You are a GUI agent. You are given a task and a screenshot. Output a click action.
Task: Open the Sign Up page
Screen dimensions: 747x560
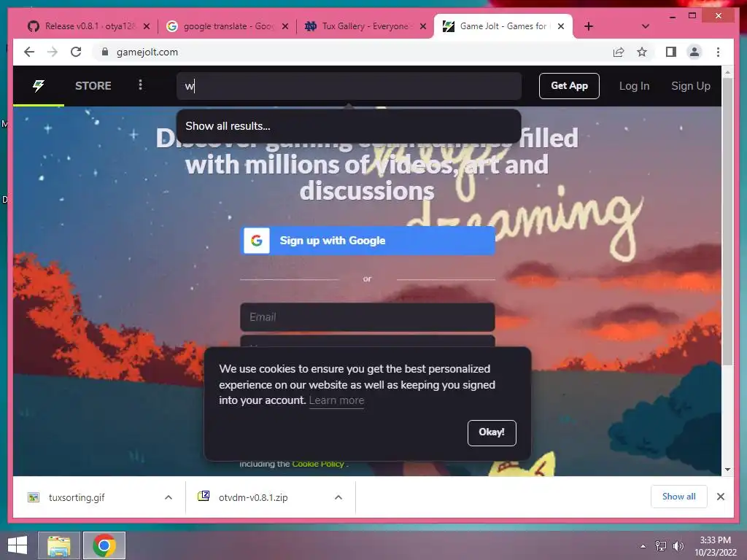point(690,86)
